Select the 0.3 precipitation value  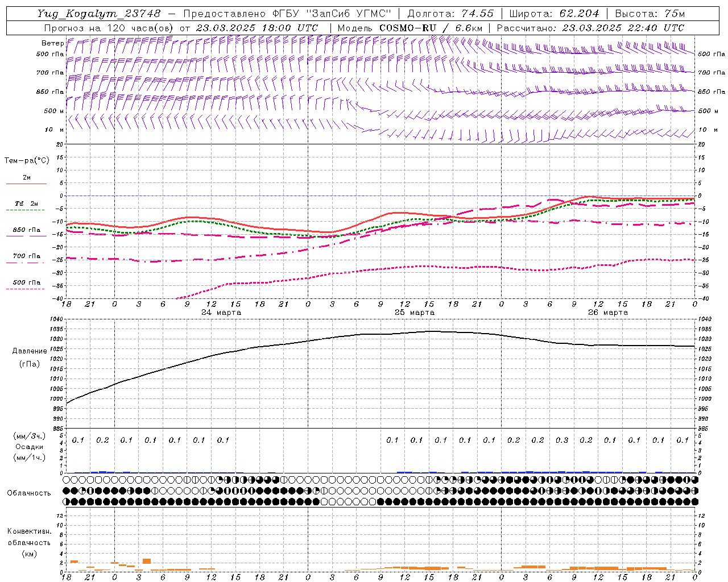coord(562,440)
